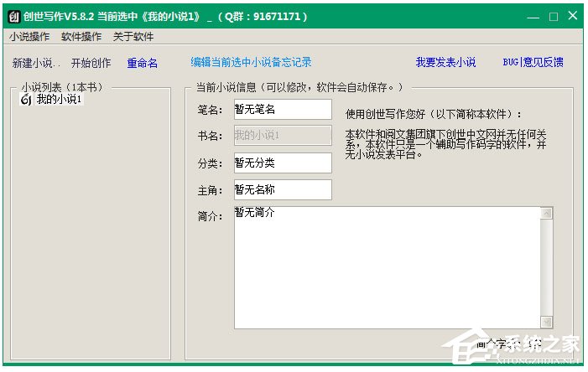The height and width of the screenshot is (372, 588).
Task: Click the 简介 scrollbar down arrow
Action: (547, 322)
